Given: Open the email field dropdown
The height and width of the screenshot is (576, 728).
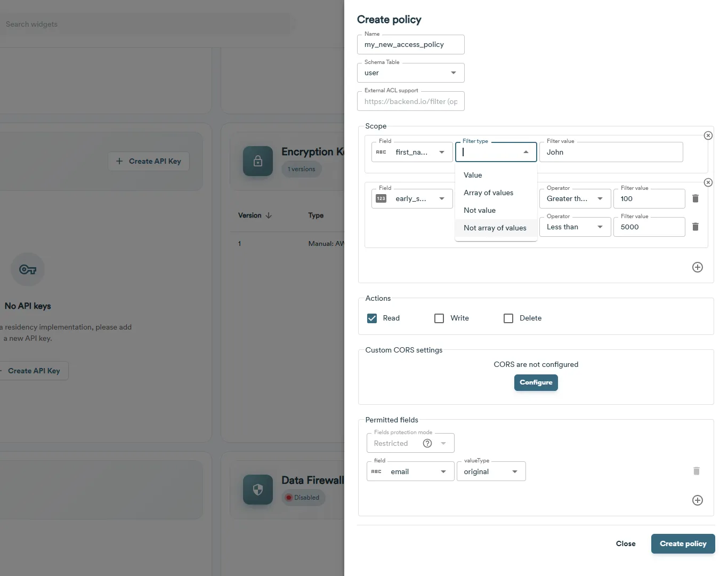Looking at the screenshot, I should pos(410,471).
